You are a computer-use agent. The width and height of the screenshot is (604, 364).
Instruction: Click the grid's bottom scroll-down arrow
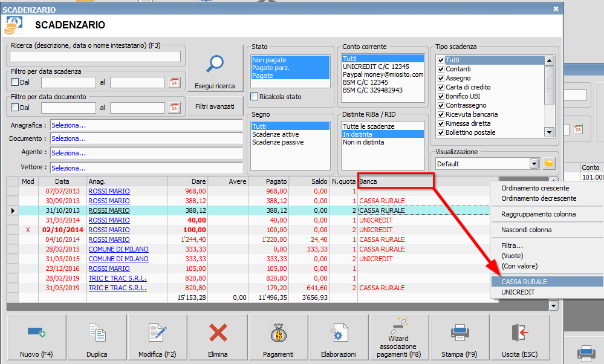[554, 306]
